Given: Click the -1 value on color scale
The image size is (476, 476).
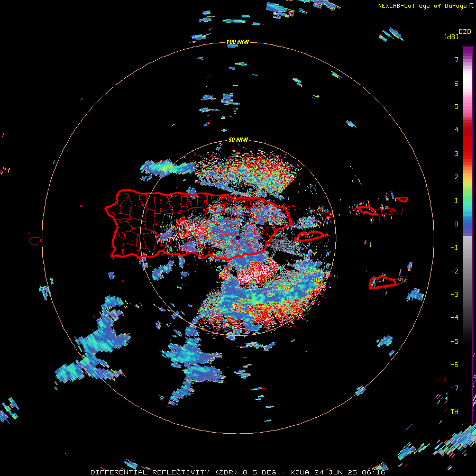Looking at the screenshot, I should 454,248.
